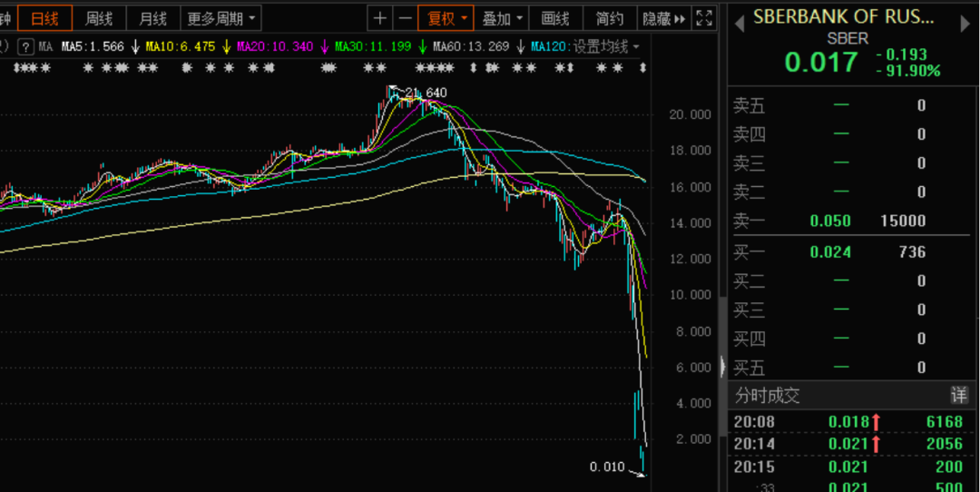Screen dimensions: 980x492
Task: Toggle the 简约 simple view mode
Action: click(x=610, y=18)
